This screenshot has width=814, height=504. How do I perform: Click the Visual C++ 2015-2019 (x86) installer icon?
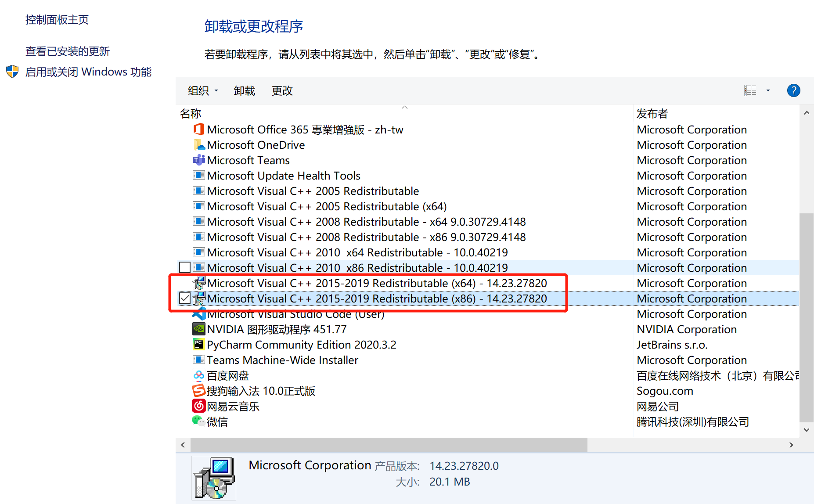point(199,299)
